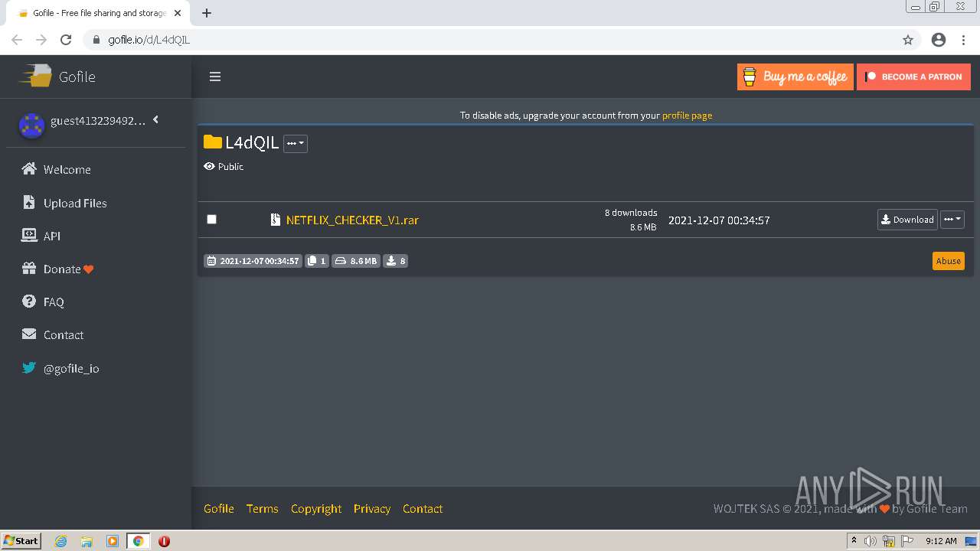Viewport: 980px width, 551px height.
Task: Select the Gofile browser tab
Action: click(98, 13)
